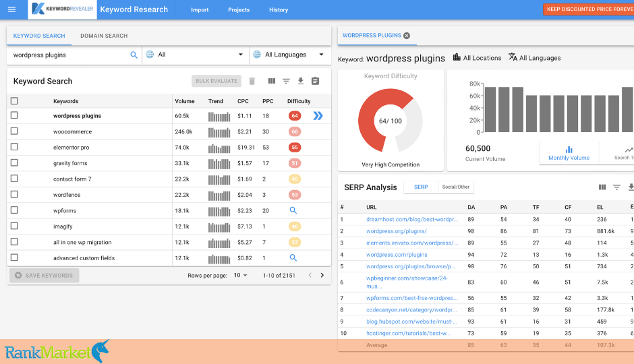The image size is (634, 364).
Task: Click the KeywordRevealer logo
Action: pyautogui.click(x=62, y=9)
